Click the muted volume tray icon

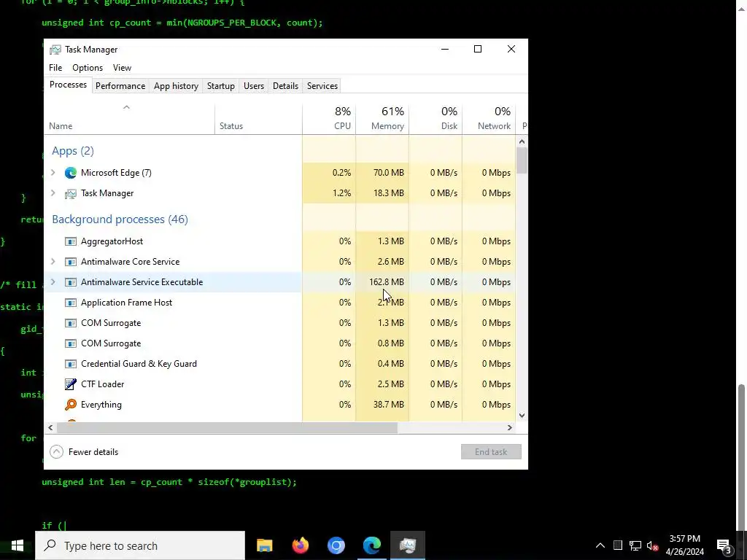click(x=653, y=545)
